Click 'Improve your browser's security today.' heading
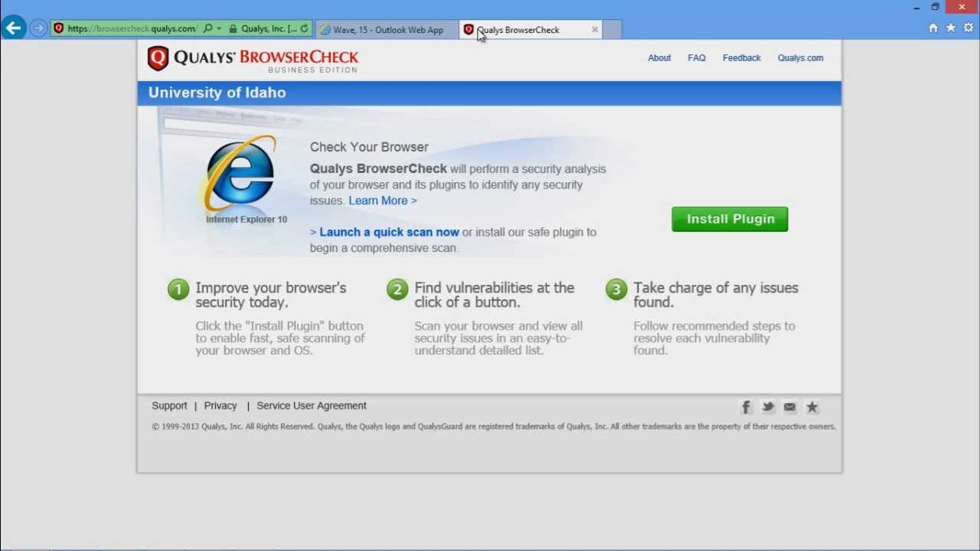The width and height of the screenshot is (980, 551). pyautogui.click(x=271, y=295)
